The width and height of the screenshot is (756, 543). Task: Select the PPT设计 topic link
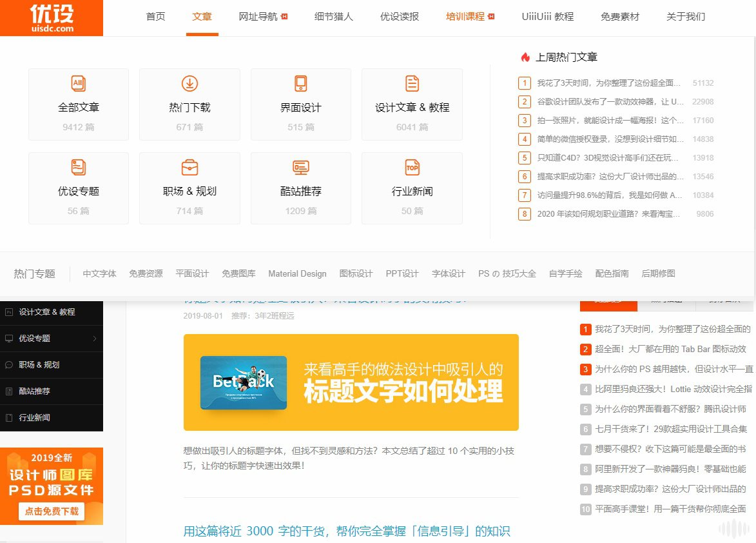[402, 273]
